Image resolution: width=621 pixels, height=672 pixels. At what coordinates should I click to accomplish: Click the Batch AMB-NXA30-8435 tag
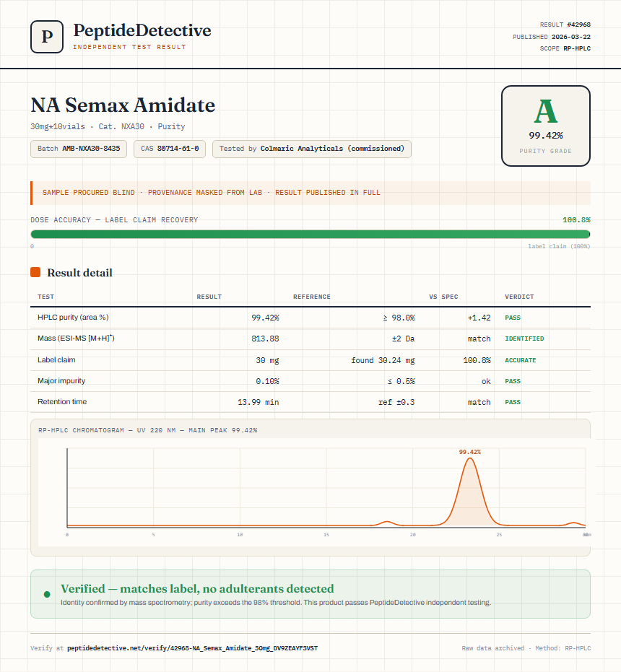pos(79,149)
